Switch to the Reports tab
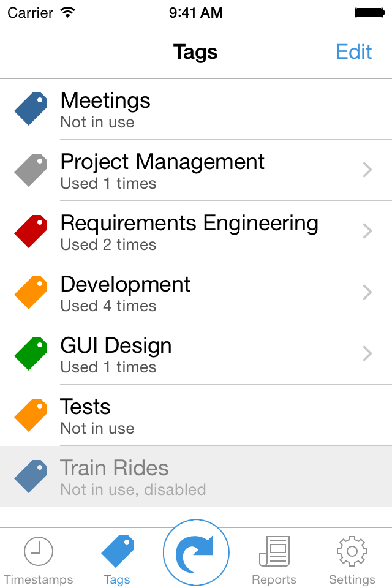Image resolution: width=392 pixels, height=588 pixels. pyautogui.click(x=274, y=560)
